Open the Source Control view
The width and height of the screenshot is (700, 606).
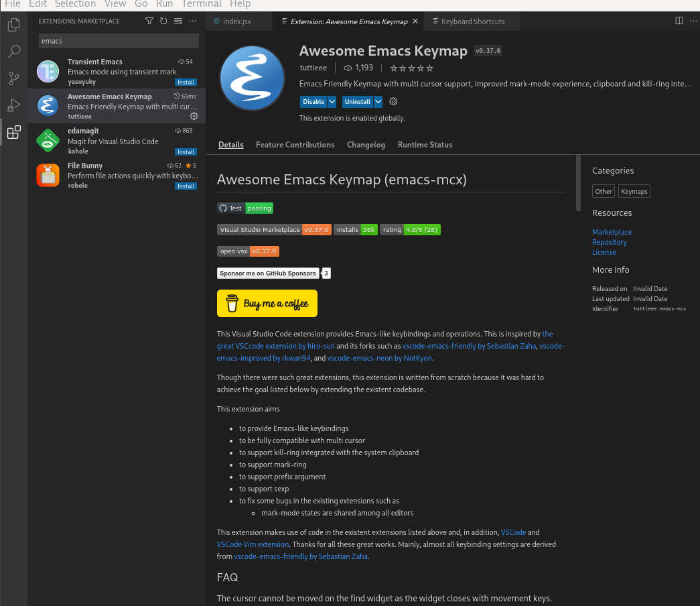coord(14,78)
